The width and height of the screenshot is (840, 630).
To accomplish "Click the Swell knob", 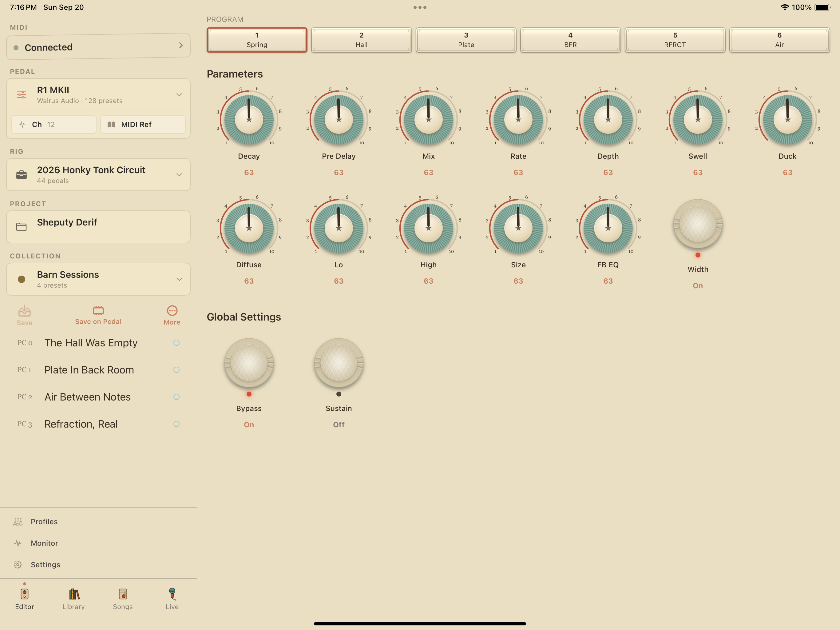I will pyautogui.click(x=698, y=119).
